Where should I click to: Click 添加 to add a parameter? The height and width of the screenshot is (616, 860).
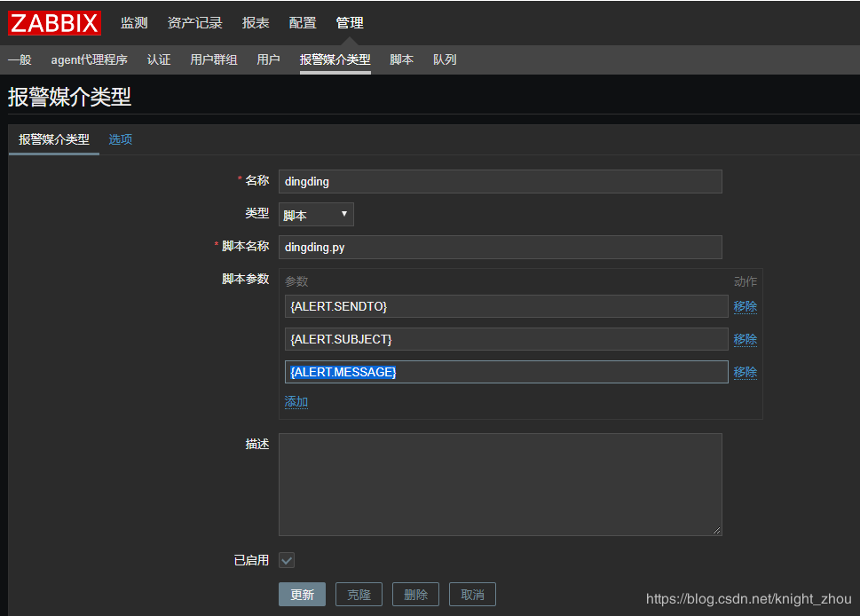(x=296, y=402)
